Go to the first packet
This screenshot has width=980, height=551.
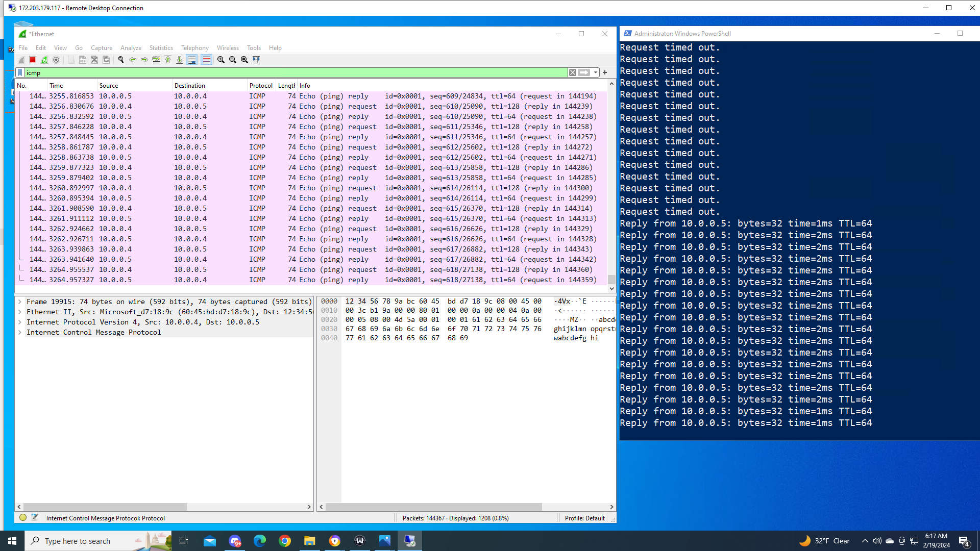[168, 60]
